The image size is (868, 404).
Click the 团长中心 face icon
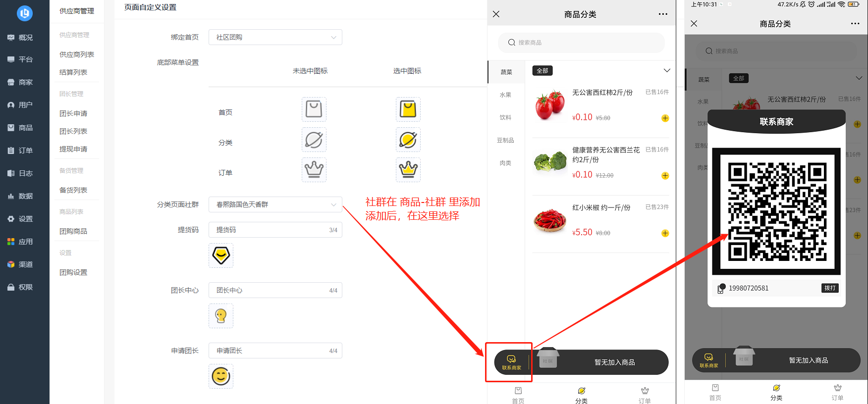221,316
